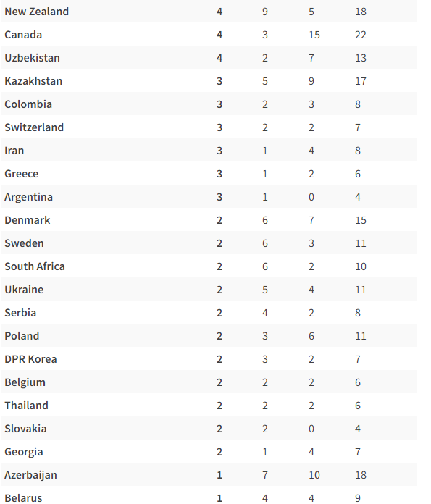
Task: Select Switzerland in the list
Action: click(34, 127)
